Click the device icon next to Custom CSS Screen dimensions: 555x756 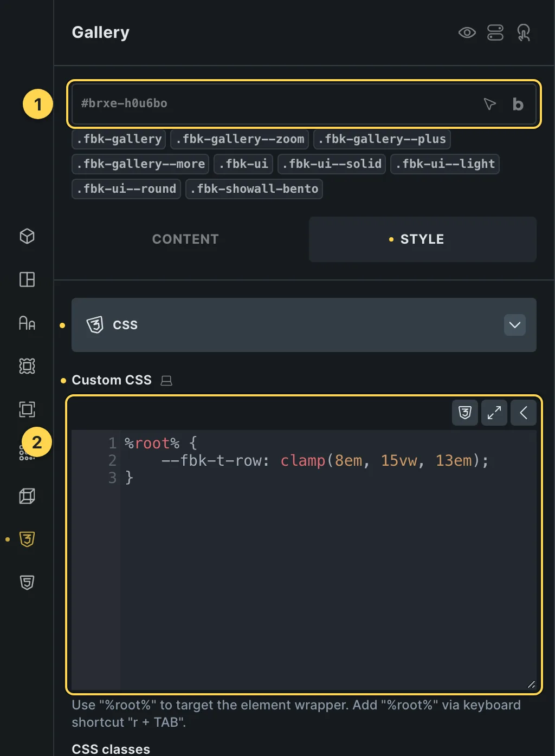click(x=166, y=381)
